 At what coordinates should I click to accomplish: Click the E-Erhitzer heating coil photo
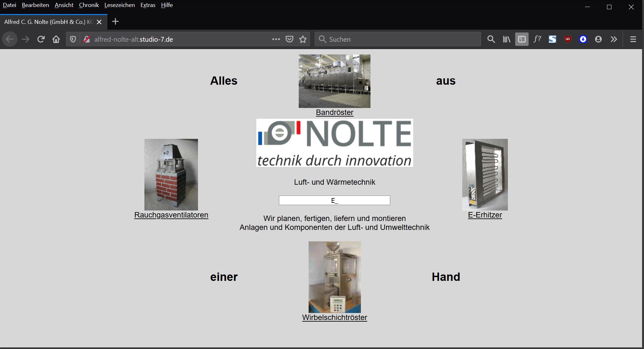click(x=485, y=174)
